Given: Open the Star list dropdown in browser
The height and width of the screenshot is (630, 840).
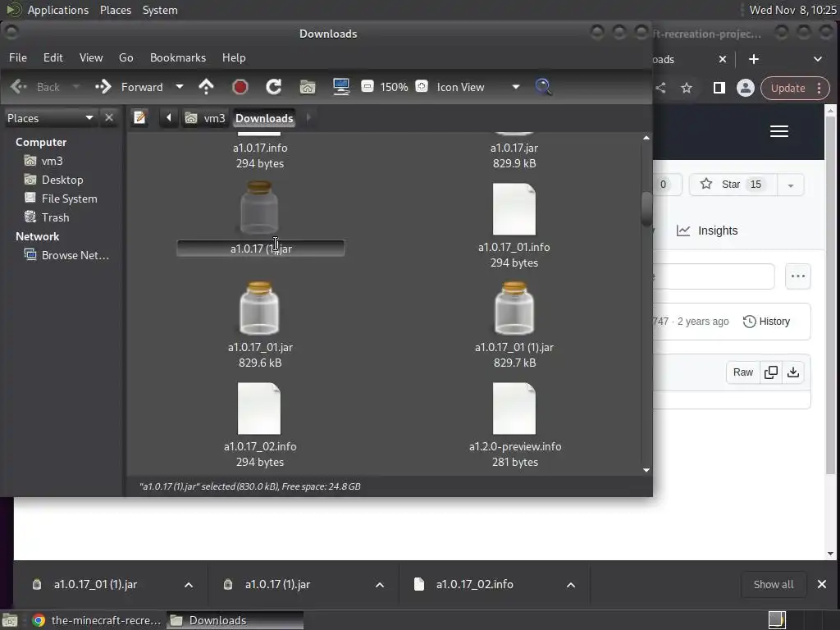Looking at the screenshot, I should click(x=791, y=185).
